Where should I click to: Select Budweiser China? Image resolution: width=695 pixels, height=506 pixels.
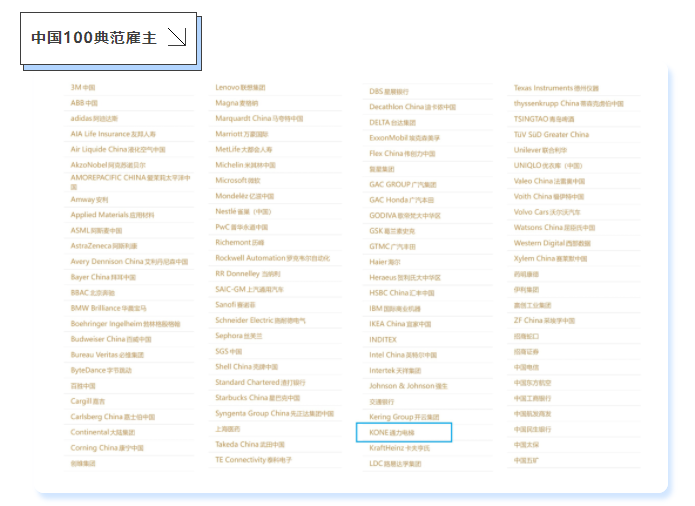click(x=111, y=339)
